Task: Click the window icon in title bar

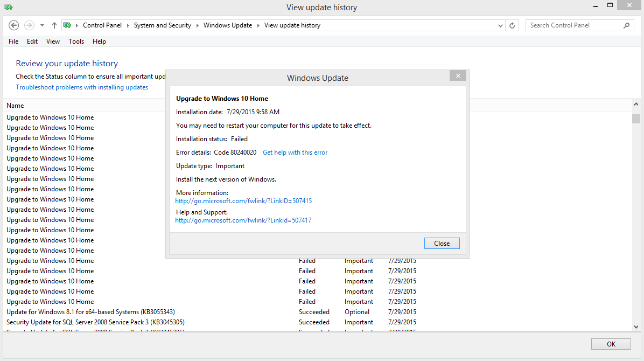Action: 9,8
